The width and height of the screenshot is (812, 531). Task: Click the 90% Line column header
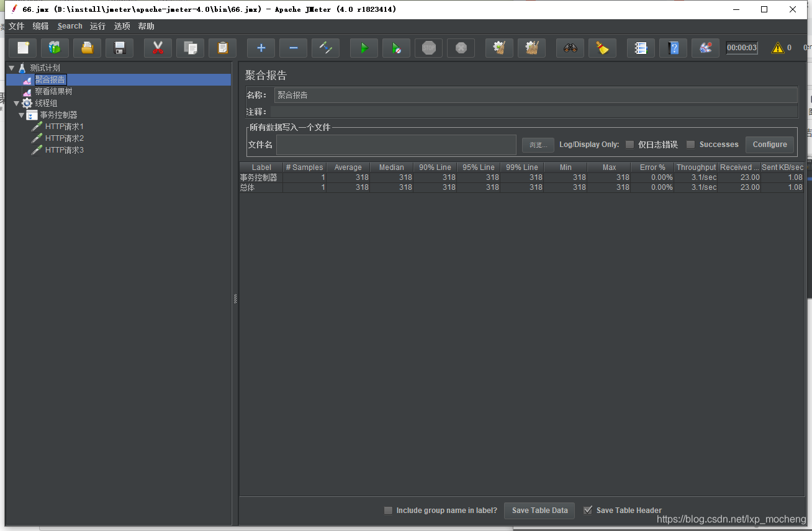pyautogui.click(x=435, y=167)
